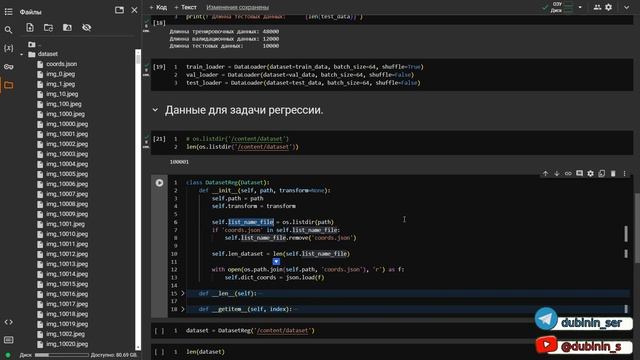Open the cell more-options menu
Image resolution: width=640 pixels, height=360 pixels.
click(x=624, y=173)
